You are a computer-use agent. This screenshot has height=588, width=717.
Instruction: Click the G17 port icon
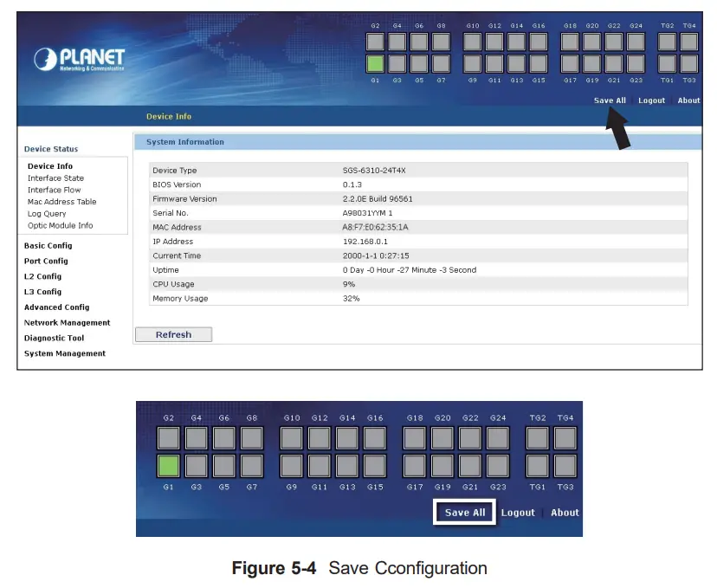571,62
